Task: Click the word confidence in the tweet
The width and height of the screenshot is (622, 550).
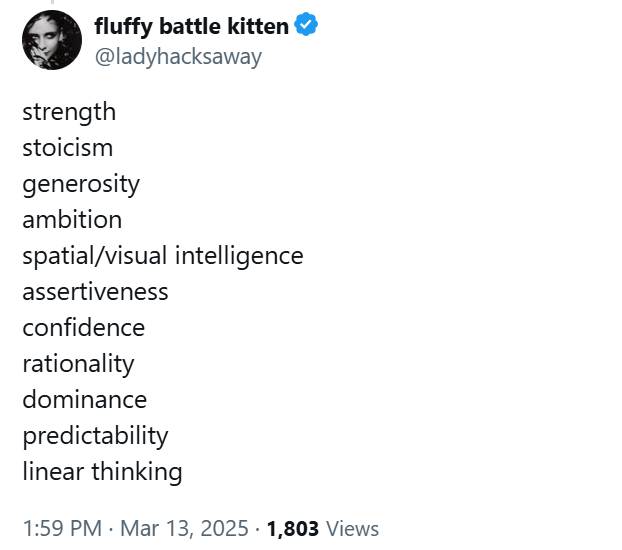Action: 84,328
